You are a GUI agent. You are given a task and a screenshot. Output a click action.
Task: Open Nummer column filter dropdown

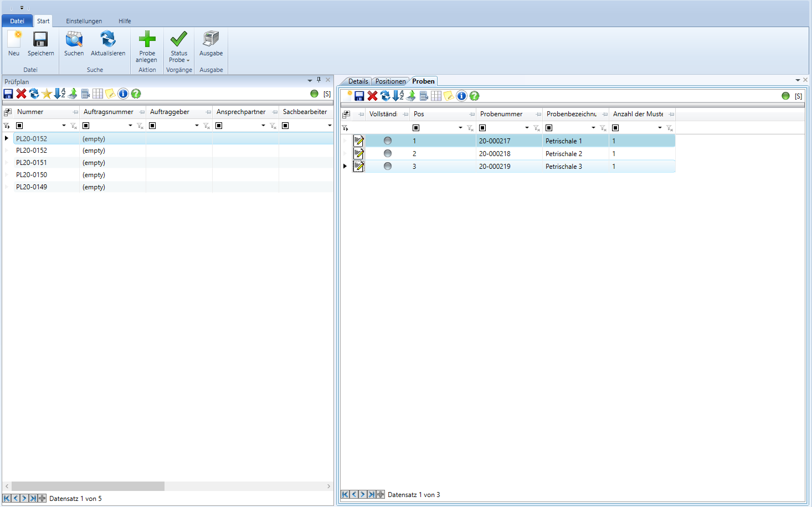click(64, 126)
